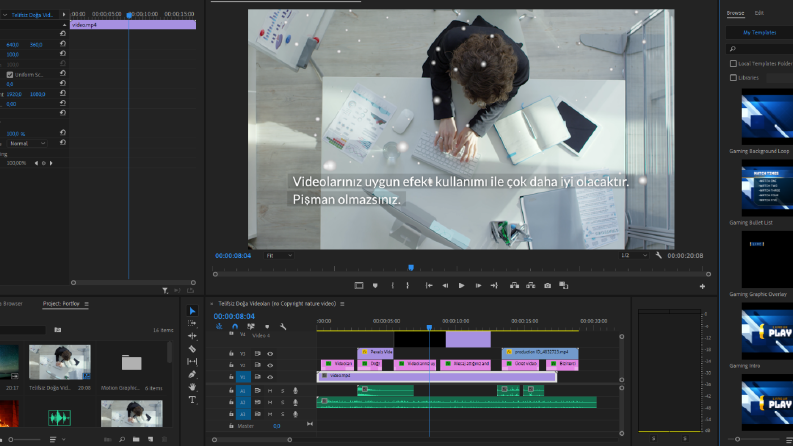Select the Ripple Edit tool

coord(192,336)
